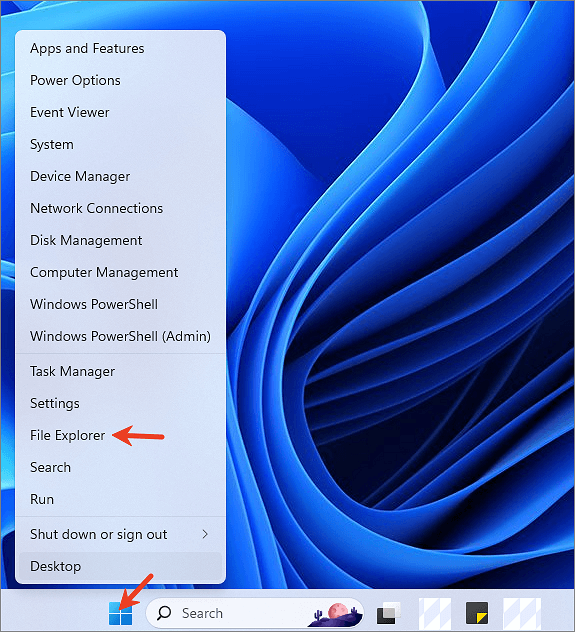
Task: Launch Windows PowerShell (Admin)
Action: (x=120, y=336)
